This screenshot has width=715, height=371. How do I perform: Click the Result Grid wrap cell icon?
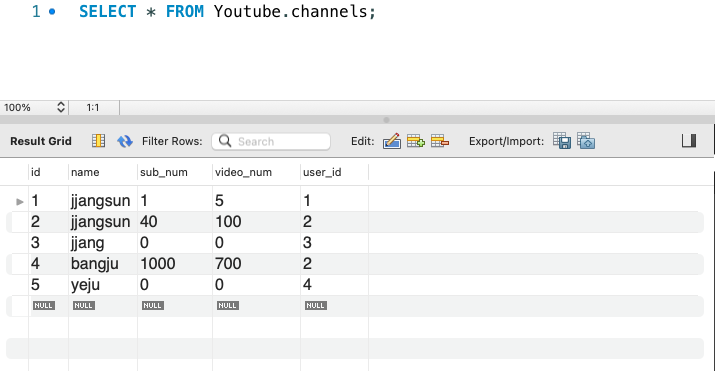[x=98, y=141]
